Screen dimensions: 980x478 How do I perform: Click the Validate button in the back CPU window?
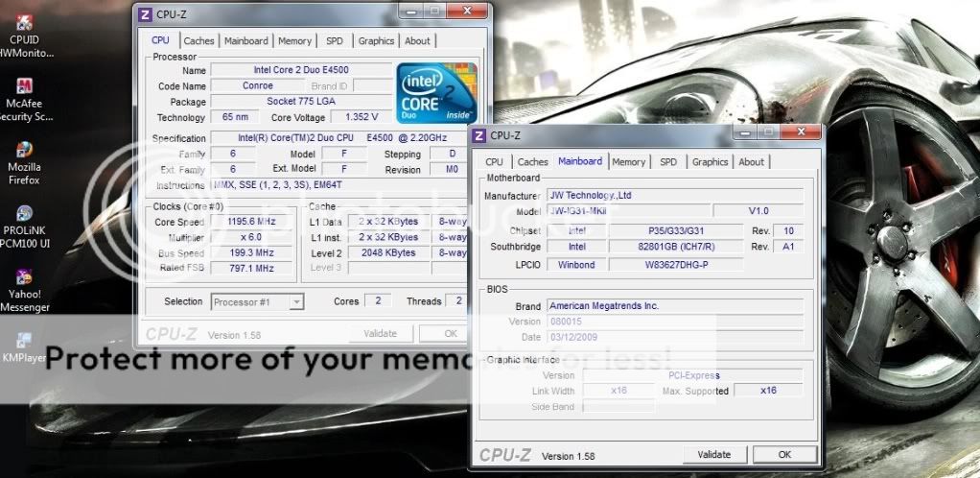(x=381, y=333)
